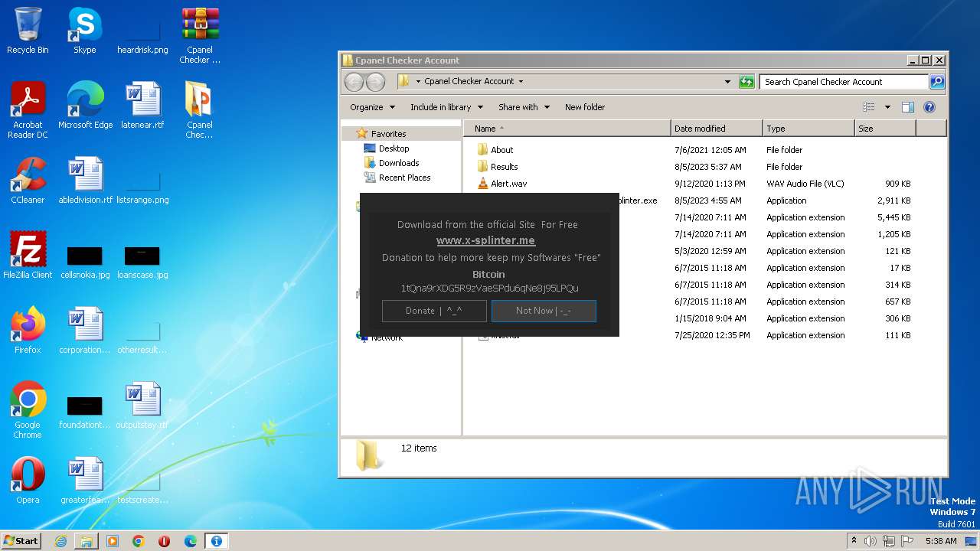Click the Explorer Forward navigation button
980x551 pixels.
tap(375, 82)
